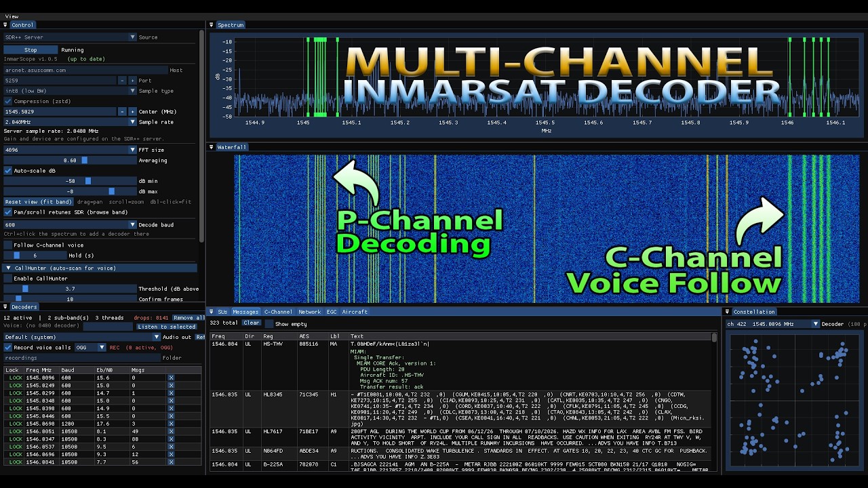Viewport: 868px width, 488px height.
Task: Check the Show empty box
Action: [x=269, y=324]
